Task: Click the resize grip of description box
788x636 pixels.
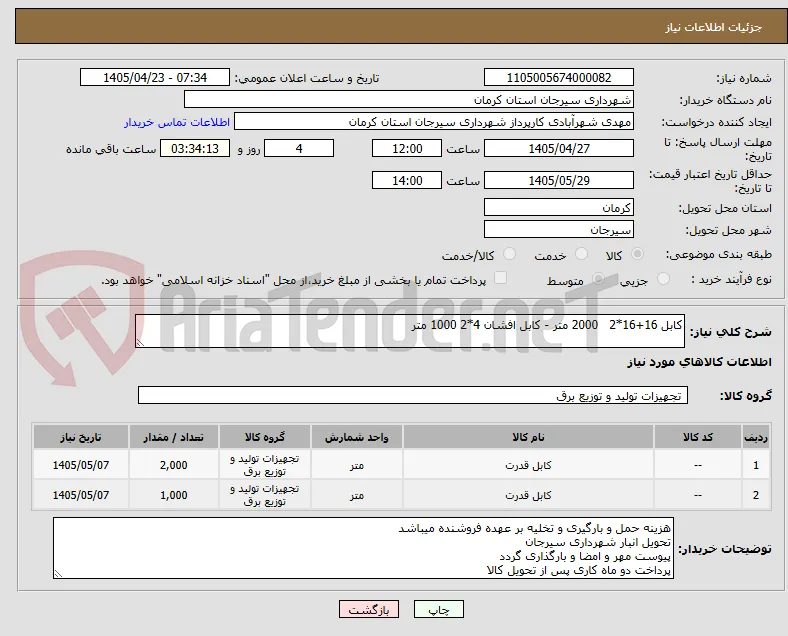Action: point(140,343)
